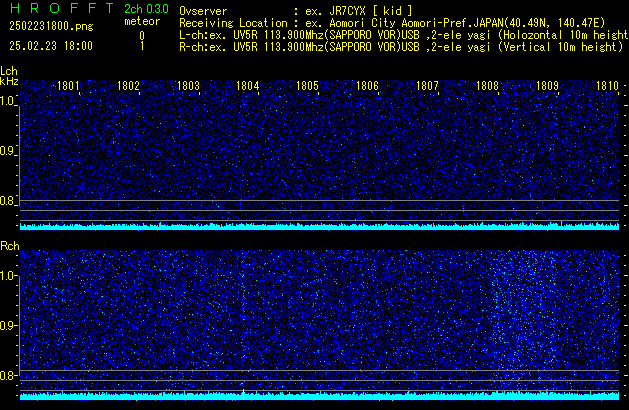Screen dimensions: 629x410
Task: Click the yellow spike in Rch signal bar
Action: coord(243,394)
